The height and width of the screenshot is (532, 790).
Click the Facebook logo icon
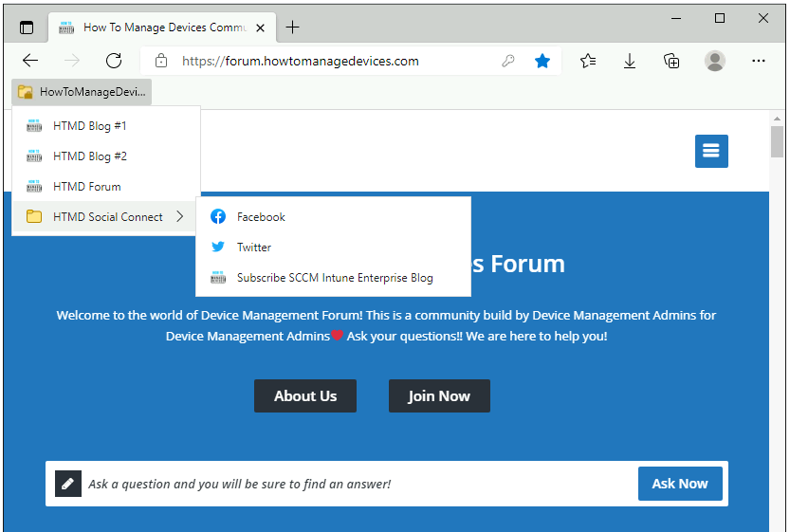point(218,216)
